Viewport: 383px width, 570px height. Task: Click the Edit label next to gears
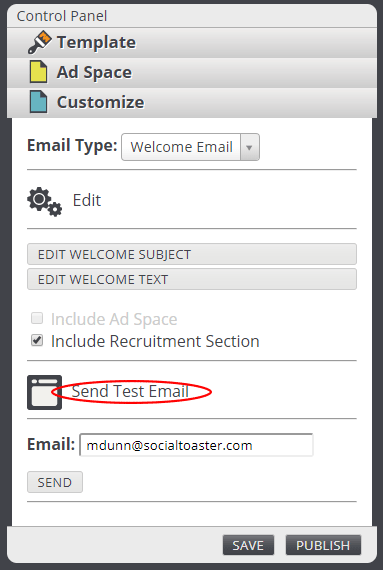(87, 200)
